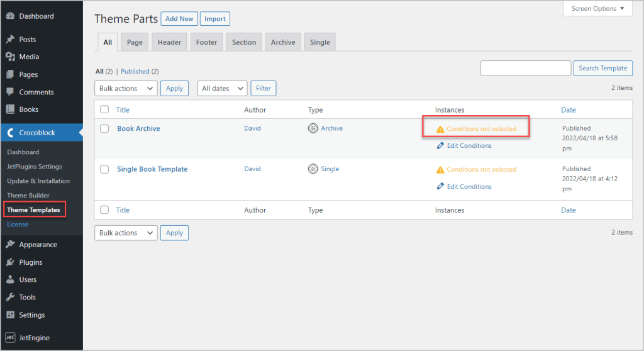Click the JetEngine icon in sidebar
The image size is (644, 351).
click(x=10, y=337)
